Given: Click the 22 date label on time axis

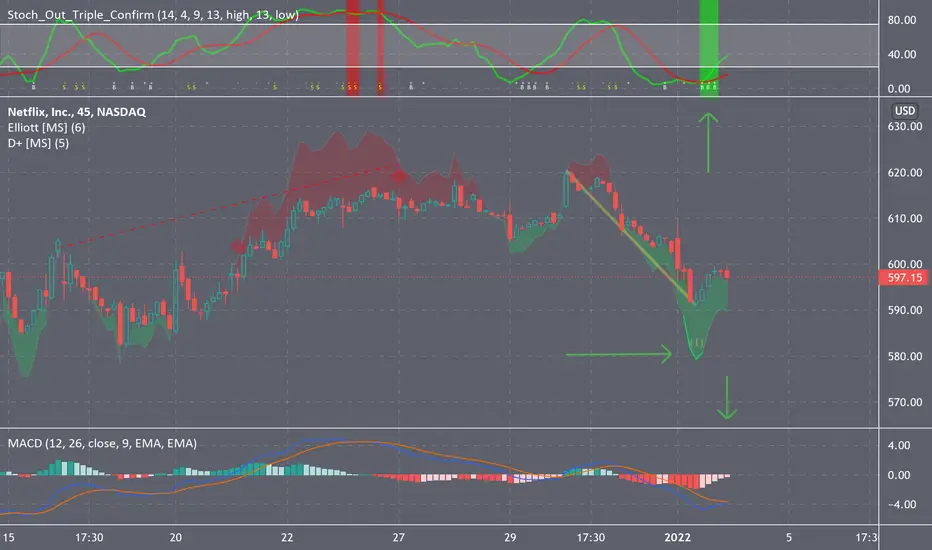Looking at the screenshot, I should [287, 538].
